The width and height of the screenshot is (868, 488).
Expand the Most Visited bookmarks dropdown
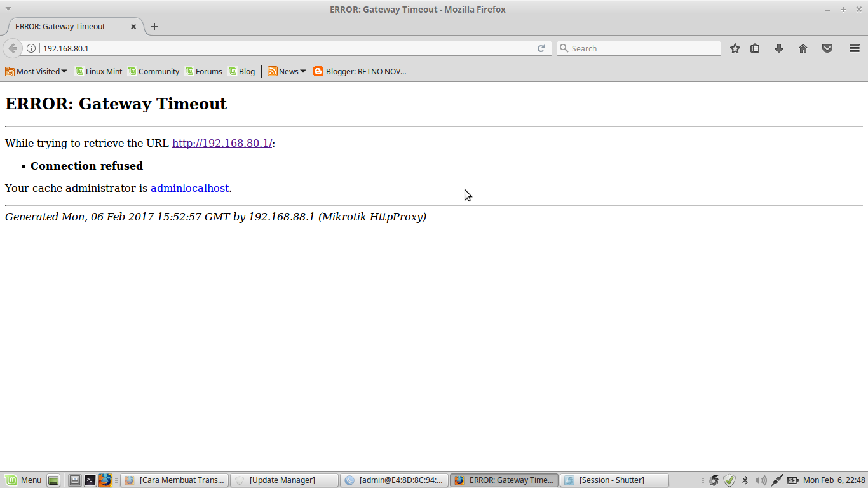36,71
